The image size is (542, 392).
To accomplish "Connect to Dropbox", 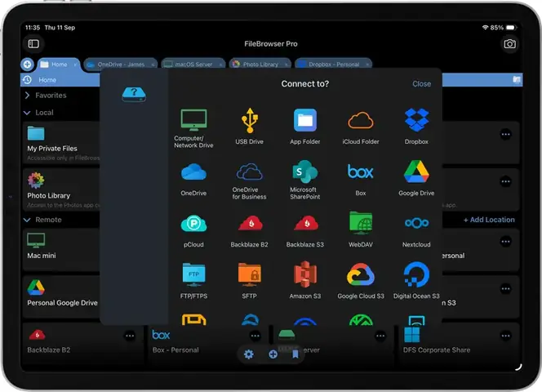I will [416, 127].
